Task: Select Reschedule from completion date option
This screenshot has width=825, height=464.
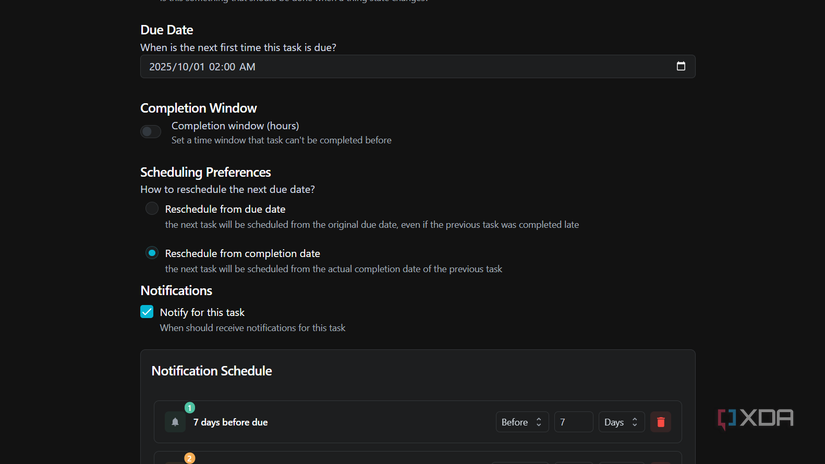Action: (x=152, y=253)
